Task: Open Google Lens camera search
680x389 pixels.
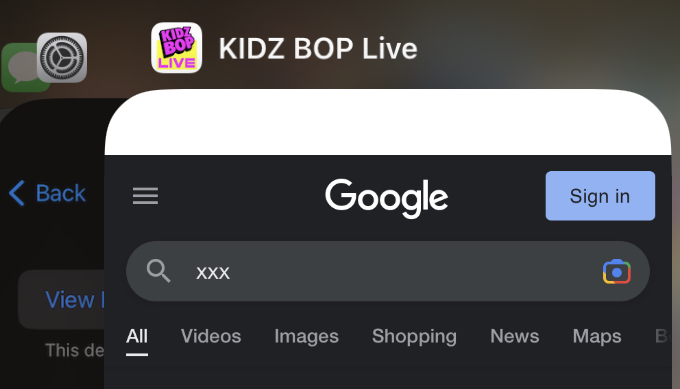Action: coord(616,272)
